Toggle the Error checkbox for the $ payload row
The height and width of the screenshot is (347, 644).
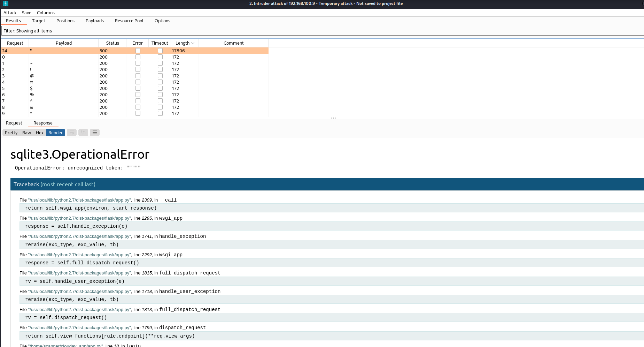[138, 88]
